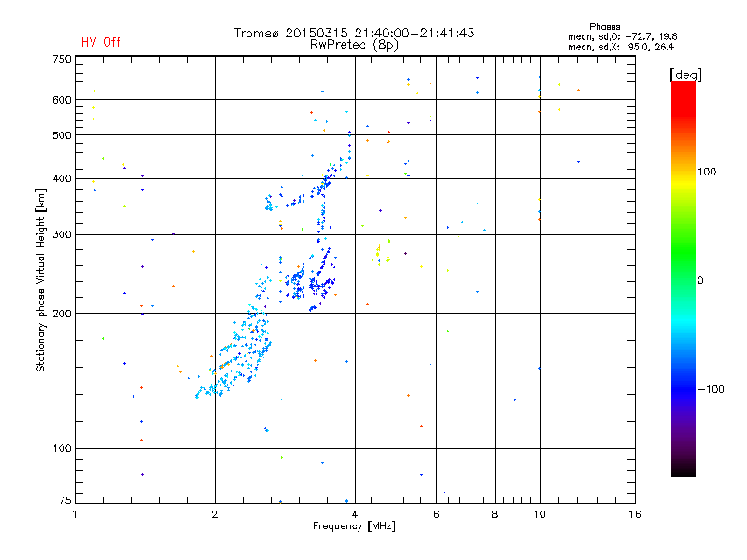This screenshot has height=560, width=747.
Task: Click the y-axis tick label '200'
Action: 62,314
